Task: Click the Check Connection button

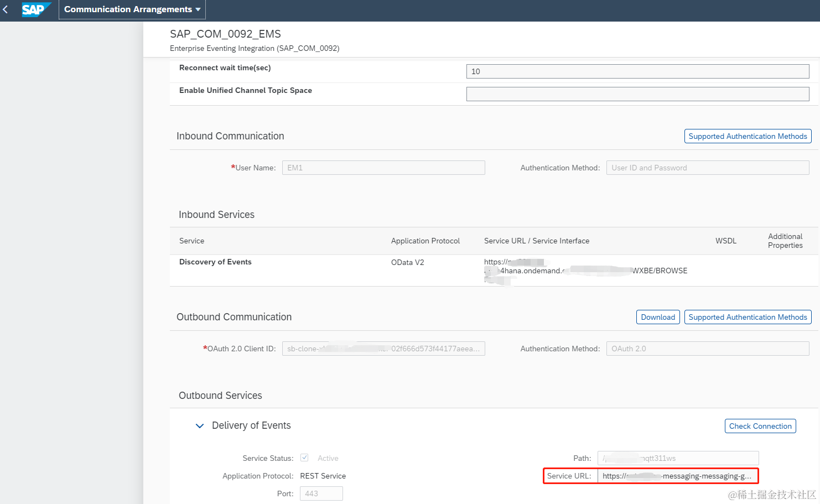Action: click(x=760, y=426)
